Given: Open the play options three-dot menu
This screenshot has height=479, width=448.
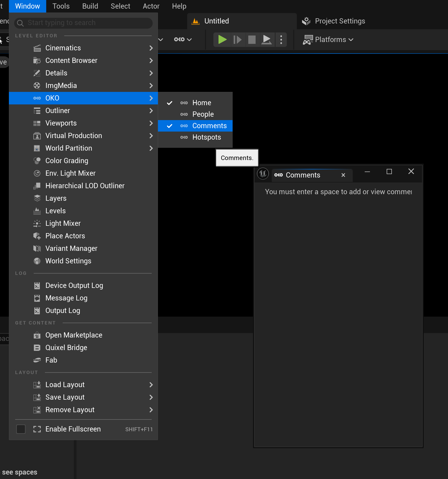Looking at the screenshot, I should pos(281,40).
